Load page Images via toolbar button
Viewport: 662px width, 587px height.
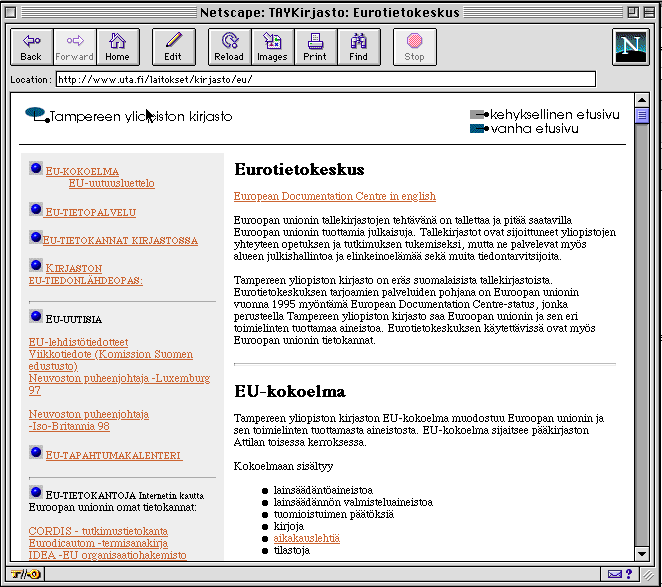[273, 47]
